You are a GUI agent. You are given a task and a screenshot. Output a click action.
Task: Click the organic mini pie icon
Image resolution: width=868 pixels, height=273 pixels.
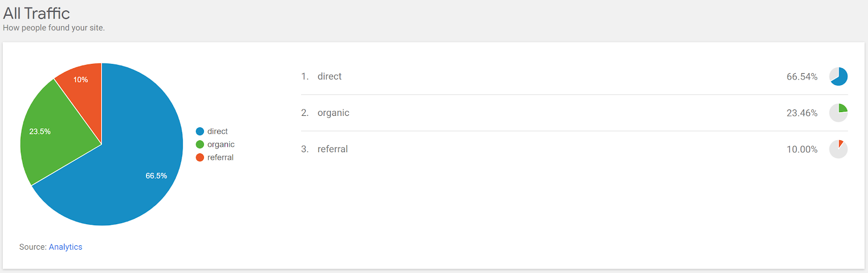point(838,113)
